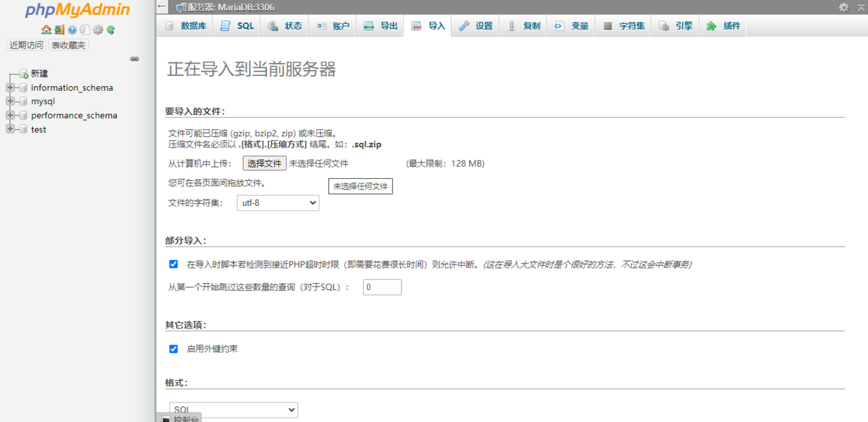Open the utf-8 file charset dropdown

click(x=278, y=203)
